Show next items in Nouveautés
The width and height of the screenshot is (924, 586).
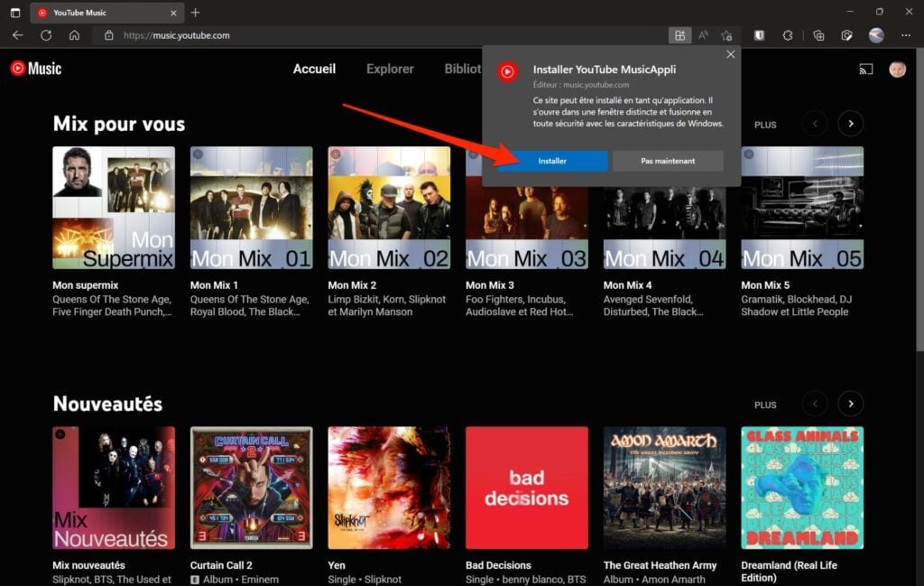coord(850,404)
